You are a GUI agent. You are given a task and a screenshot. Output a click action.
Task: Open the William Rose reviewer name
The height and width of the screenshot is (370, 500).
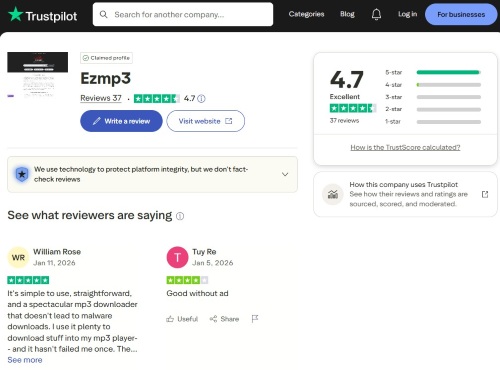pos(57,252)
